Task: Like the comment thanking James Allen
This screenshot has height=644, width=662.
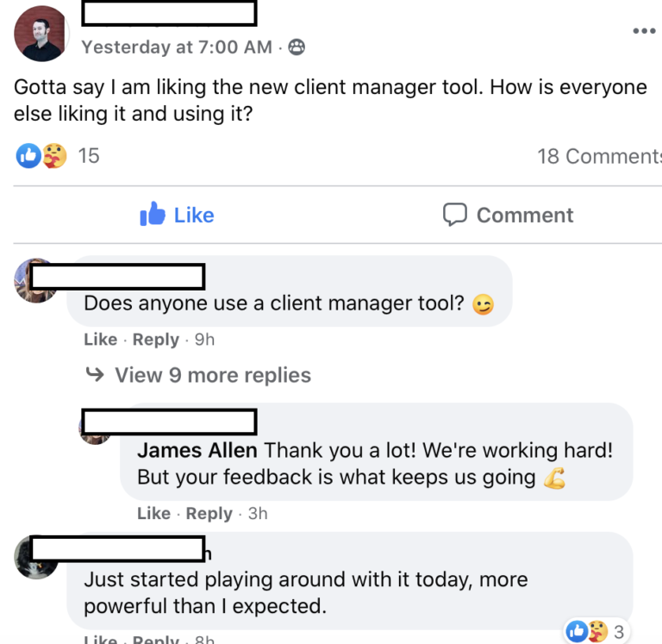Action: click(x=153, y=514)
